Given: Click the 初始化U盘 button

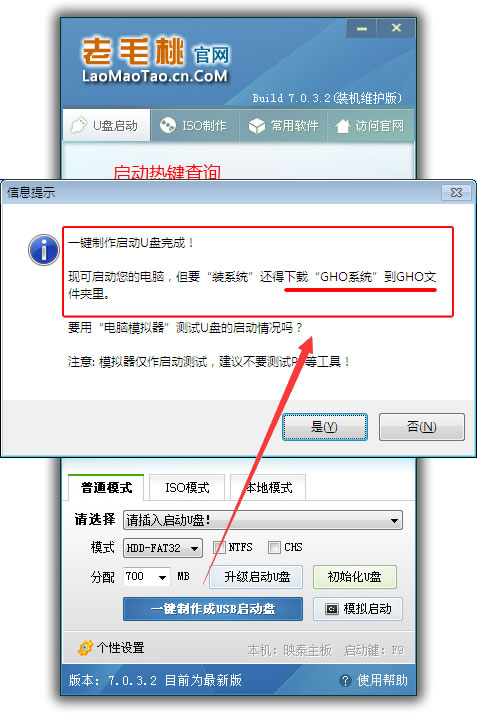Looking at the screenshot, I should click(355, 577).
